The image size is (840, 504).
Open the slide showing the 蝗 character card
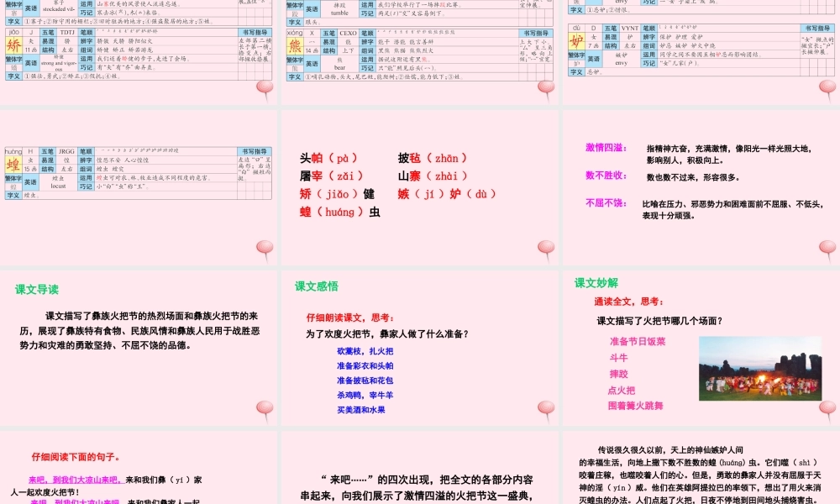139,188
